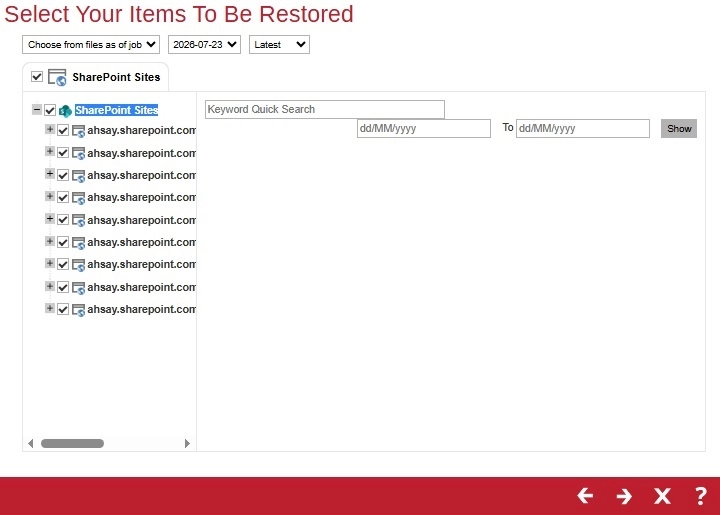Toggle the checkbox on the SharePoint Sites tab
Viewport: 720px width, 515px height.
[x=37, y=77]
